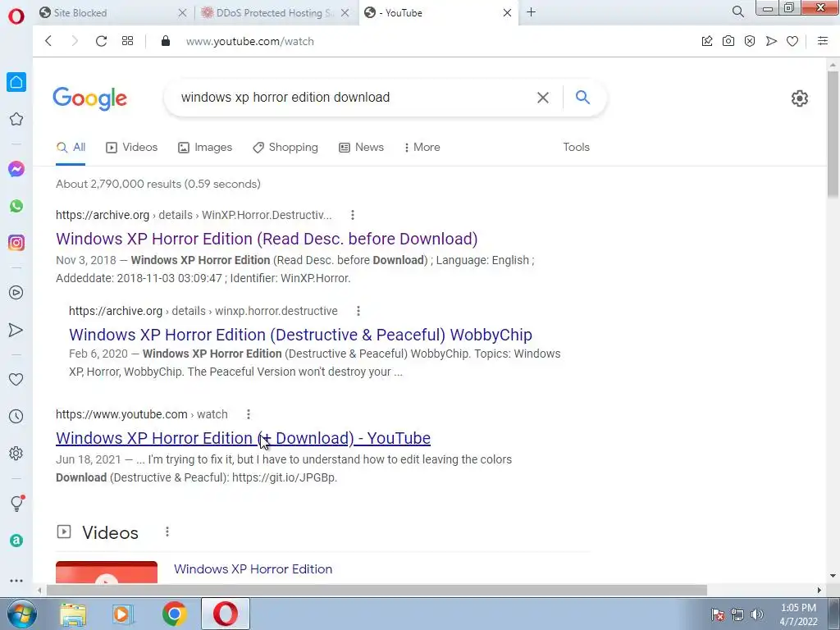Open Easy Setup menu icon
The height and width of the screenshot is (630, 840).
(x=823, y=41)
